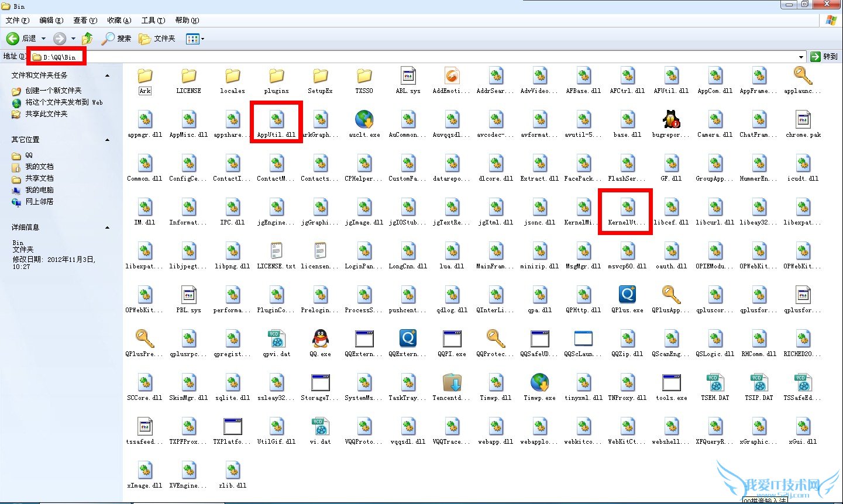Select the AppUtil.dll file icon
This screenshot has height=504, width=843.
click(x=276, y=119)
